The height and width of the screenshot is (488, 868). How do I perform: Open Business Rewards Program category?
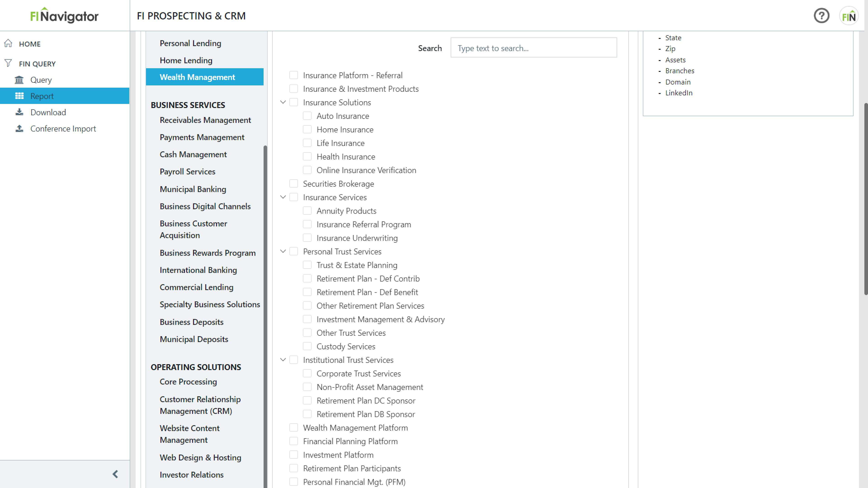208,253
